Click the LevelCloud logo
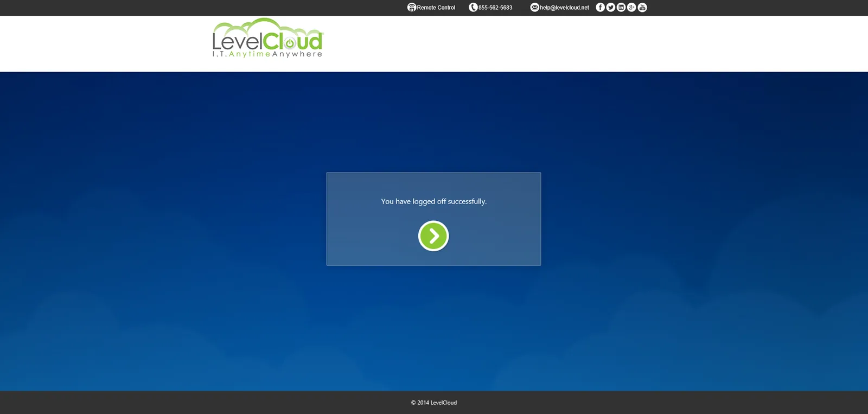The image size is (868, 414). click(268, 38)
